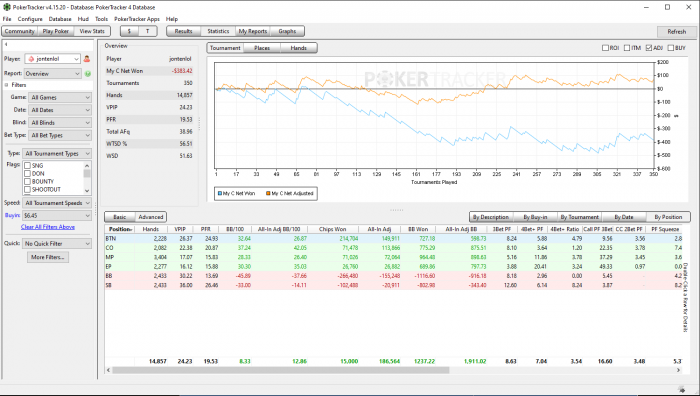Enable the SHOOTOUT flag checkbox
700x396 pixels.
[x=27, y=189]
